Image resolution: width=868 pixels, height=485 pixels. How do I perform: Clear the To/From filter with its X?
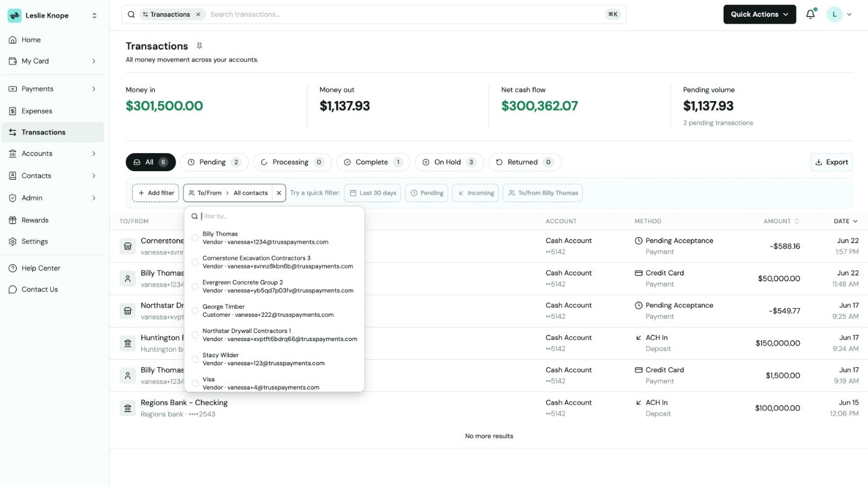(279, 193)
